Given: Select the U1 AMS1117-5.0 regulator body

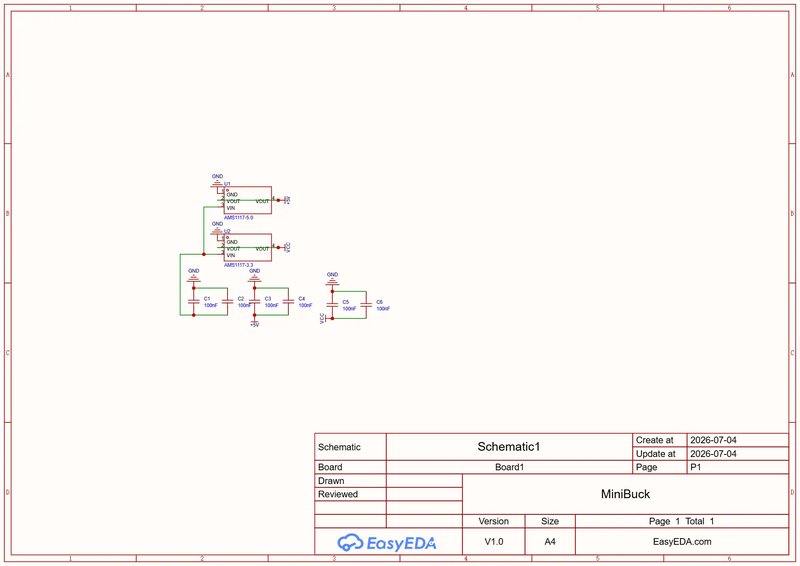Looking at the screenshot, I should (247, 200).
